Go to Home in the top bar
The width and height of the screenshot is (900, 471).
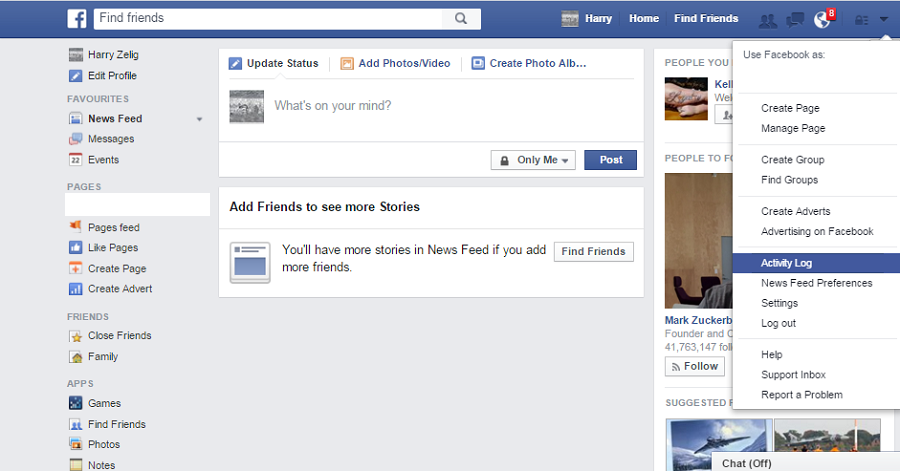click(x=643, y=18)
